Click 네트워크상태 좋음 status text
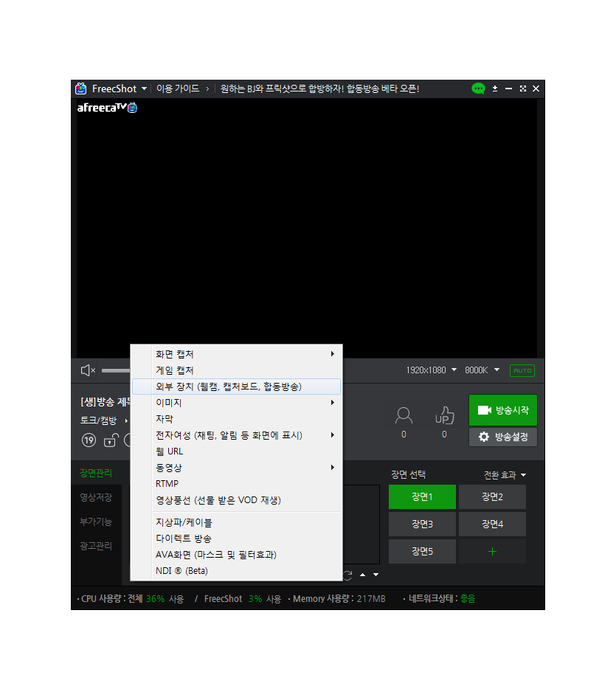 [440, 599]
